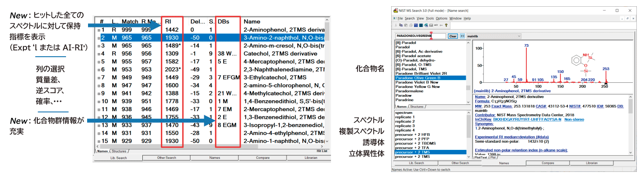Click the Copy icon in NIST toolbar

click(x=401, y=25)
